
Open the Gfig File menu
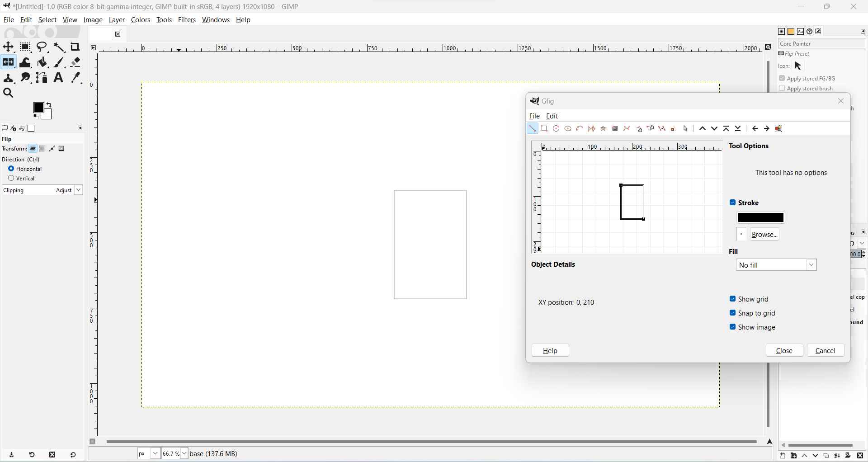pos(535,117)
